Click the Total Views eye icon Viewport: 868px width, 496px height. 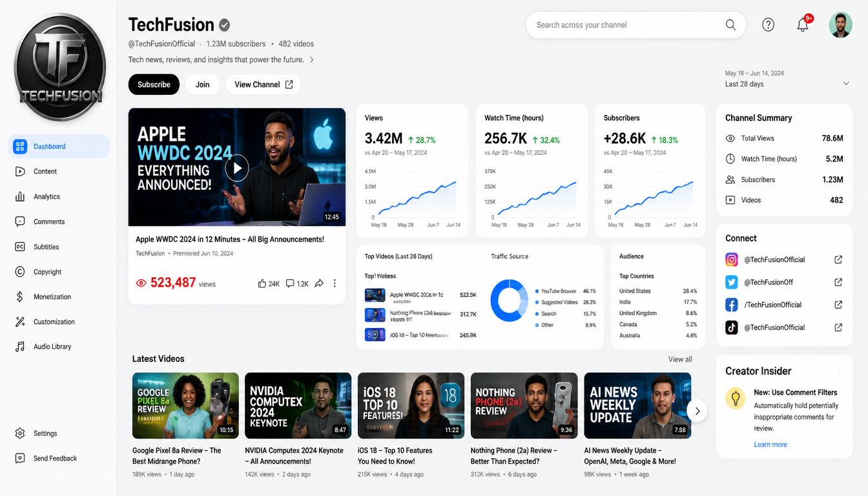730,138
